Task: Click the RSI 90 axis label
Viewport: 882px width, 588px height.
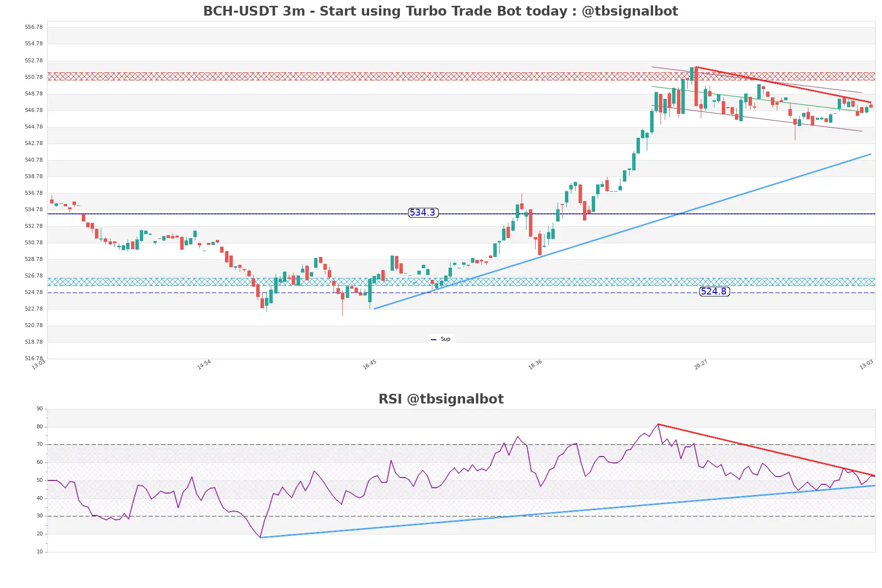Action: tap(39, 409)
